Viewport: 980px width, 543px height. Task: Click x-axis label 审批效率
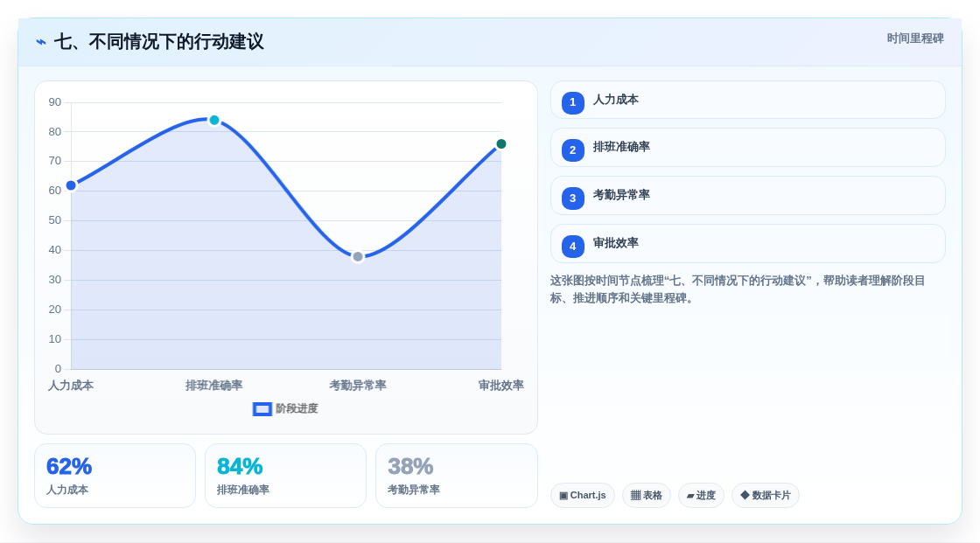501,386
